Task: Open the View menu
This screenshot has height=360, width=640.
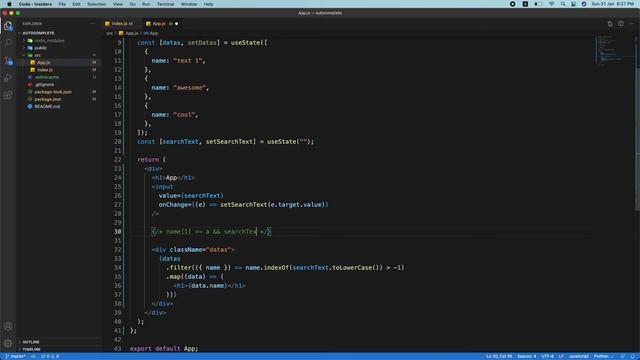Action: pos(118,4)
